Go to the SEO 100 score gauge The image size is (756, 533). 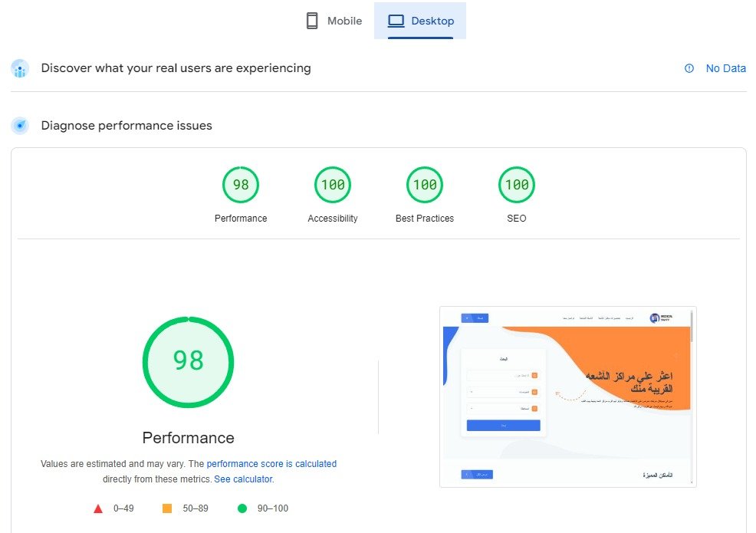[x=517, y=185]
